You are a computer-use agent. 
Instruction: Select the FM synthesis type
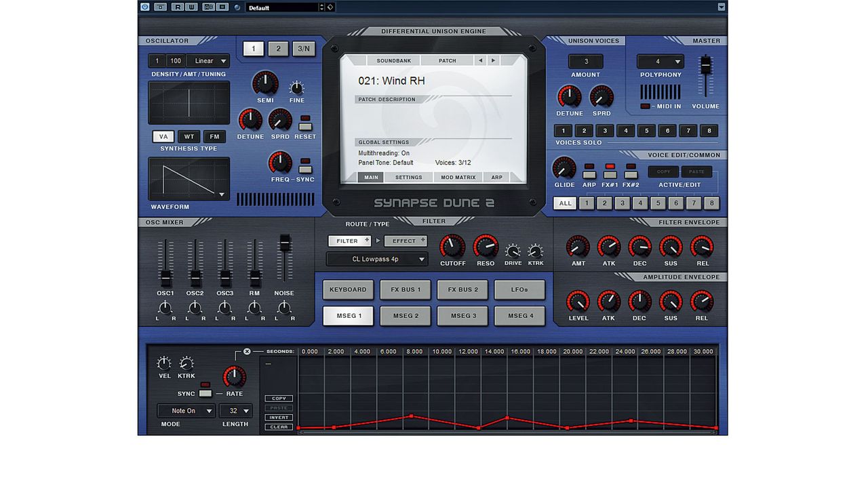(215, 136)
